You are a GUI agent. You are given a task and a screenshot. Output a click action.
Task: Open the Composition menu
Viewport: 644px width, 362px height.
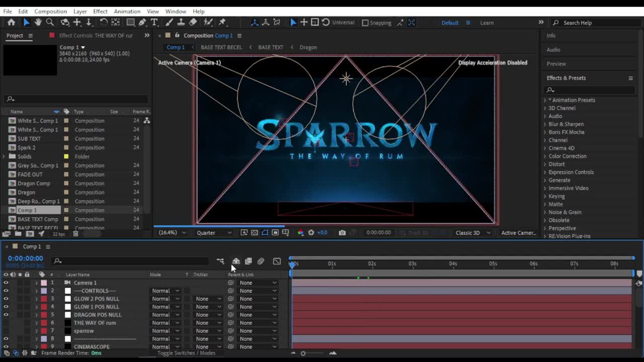pos(50,11)
